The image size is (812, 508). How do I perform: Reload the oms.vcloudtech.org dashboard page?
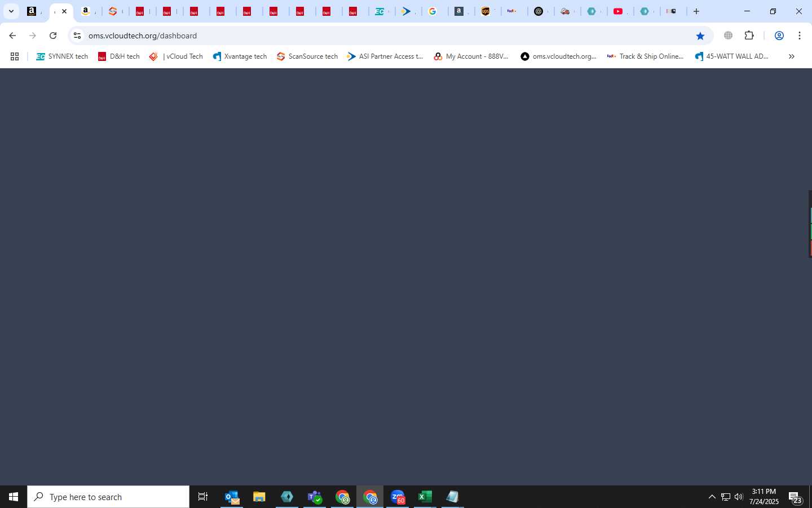[53, 36]
